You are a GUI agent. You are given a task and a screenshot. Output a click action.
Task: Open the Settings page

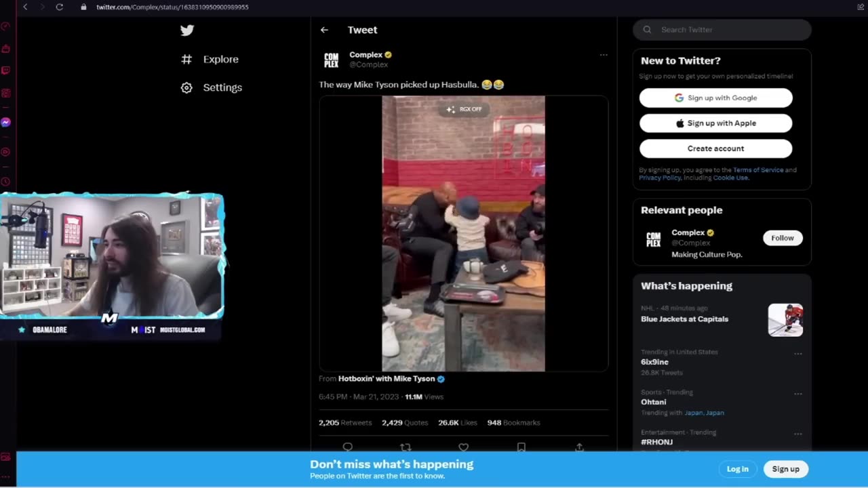tap(222, 87)
